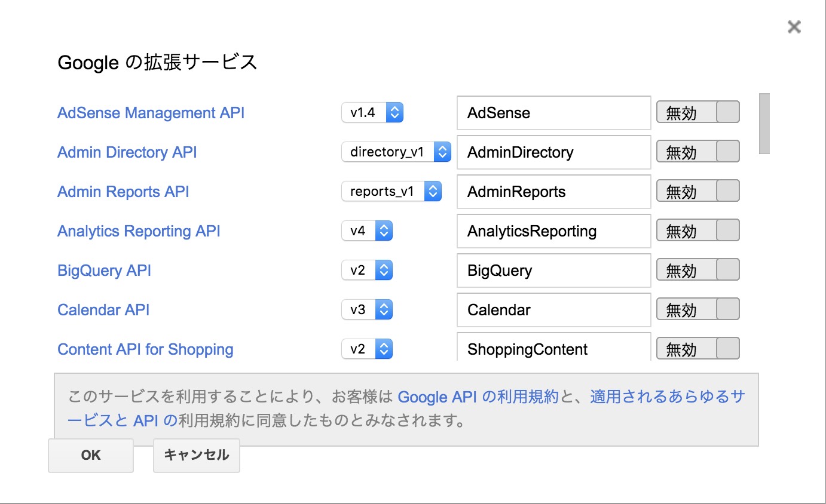Screen dimensions: 826x504
Task: Toggle the AdSense service switch
Action: (698, 112)
